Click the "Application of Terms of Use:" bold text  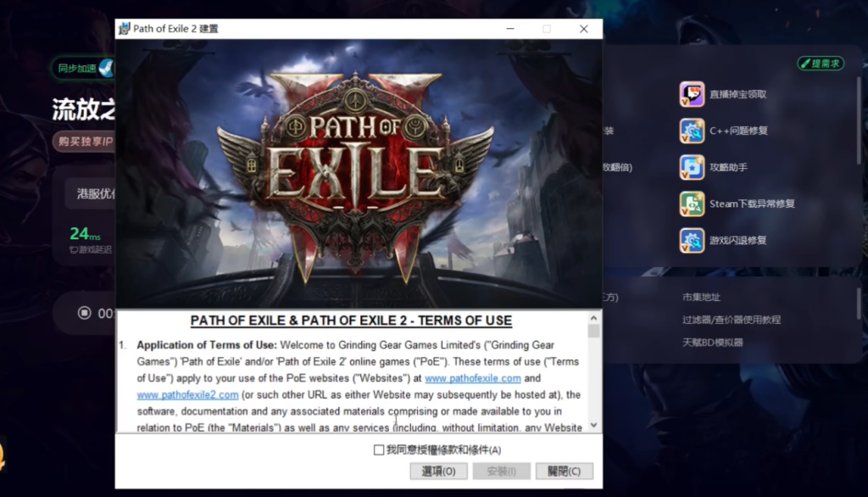(x=207, y=344)
